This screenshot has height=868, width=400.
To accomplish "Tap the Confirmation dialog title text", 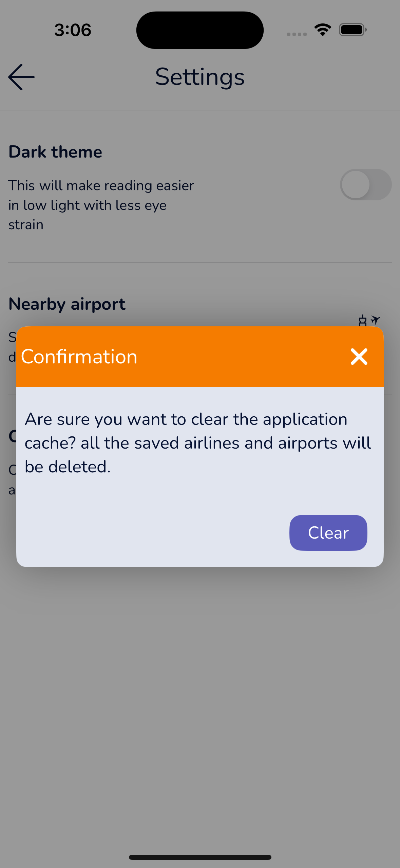I will 79,357.
